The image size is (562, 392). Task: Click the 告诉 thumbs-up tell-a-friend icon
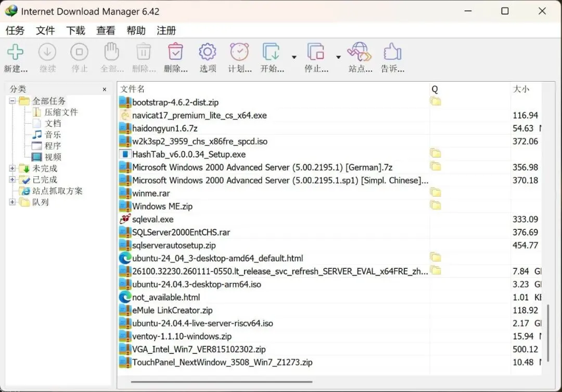(x=392, y=52)
